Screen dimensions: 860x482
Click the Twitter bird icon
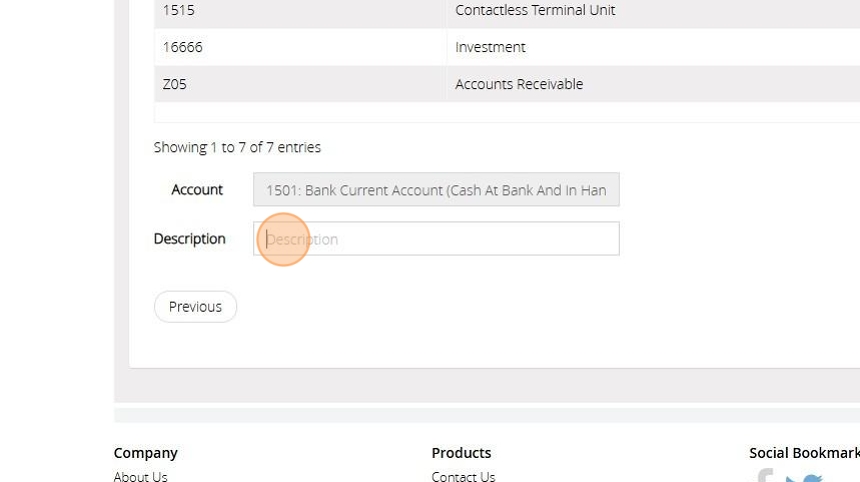pos(804,479)
